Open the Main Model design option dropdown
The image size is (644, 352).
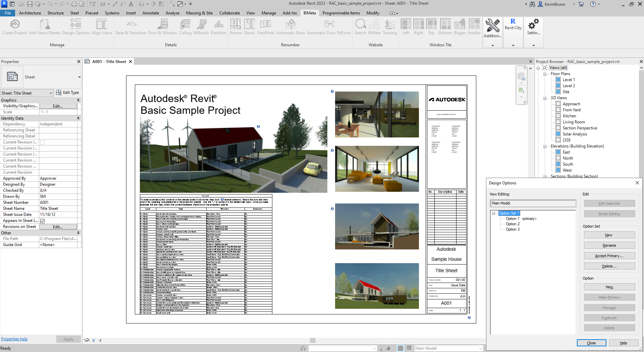point(448,348)
